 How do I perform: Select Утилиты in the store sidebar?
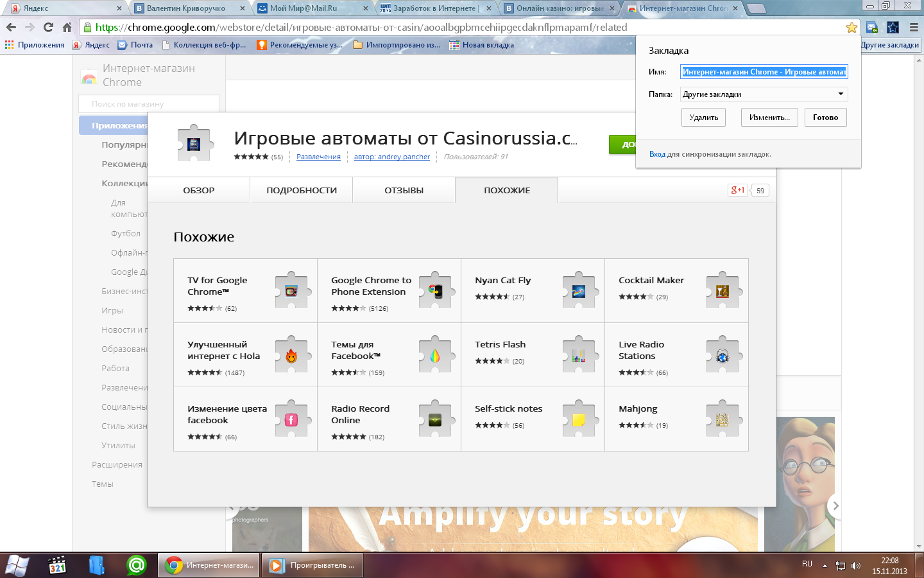(x=118, y=446)
